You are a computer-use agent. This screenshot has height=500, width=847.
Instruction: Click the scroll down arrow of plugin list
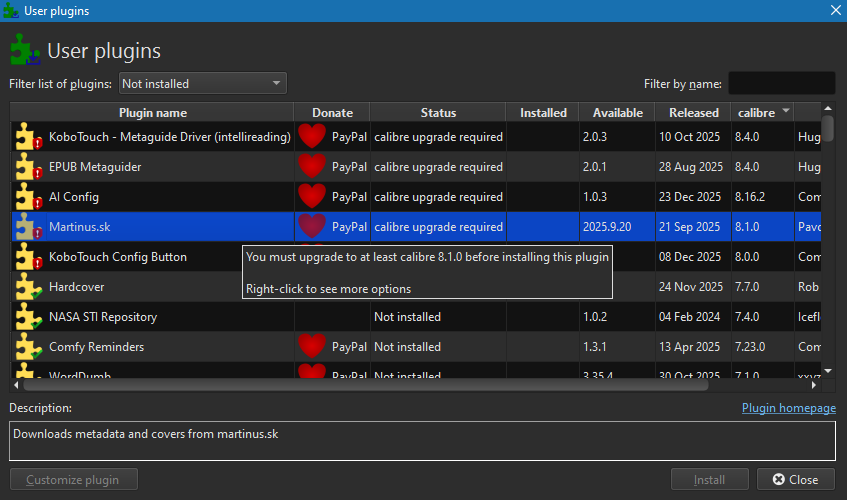pyautogui.click(x=828, y=371)
